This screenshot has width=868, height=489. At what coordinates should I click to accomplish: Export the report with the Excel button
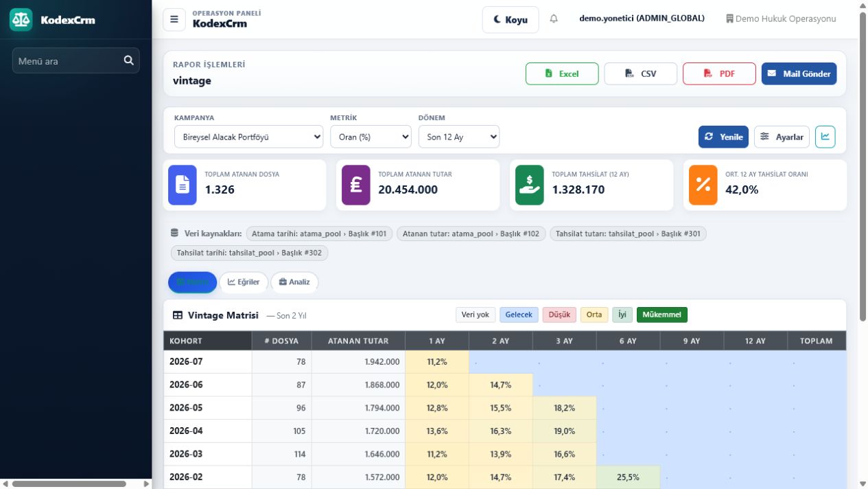tap(562, 73)
